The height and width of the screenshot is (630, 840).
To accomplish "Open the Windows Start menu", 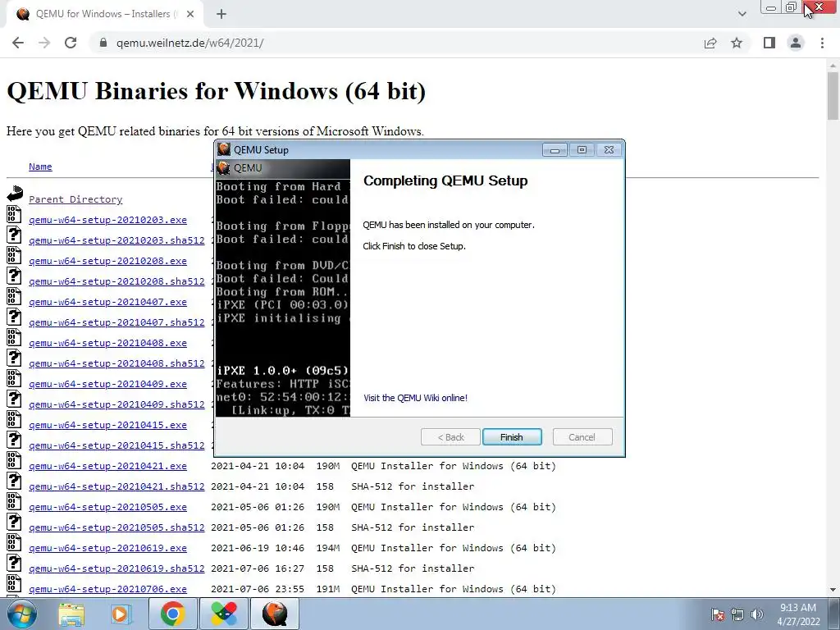I will tap(21, 614).
